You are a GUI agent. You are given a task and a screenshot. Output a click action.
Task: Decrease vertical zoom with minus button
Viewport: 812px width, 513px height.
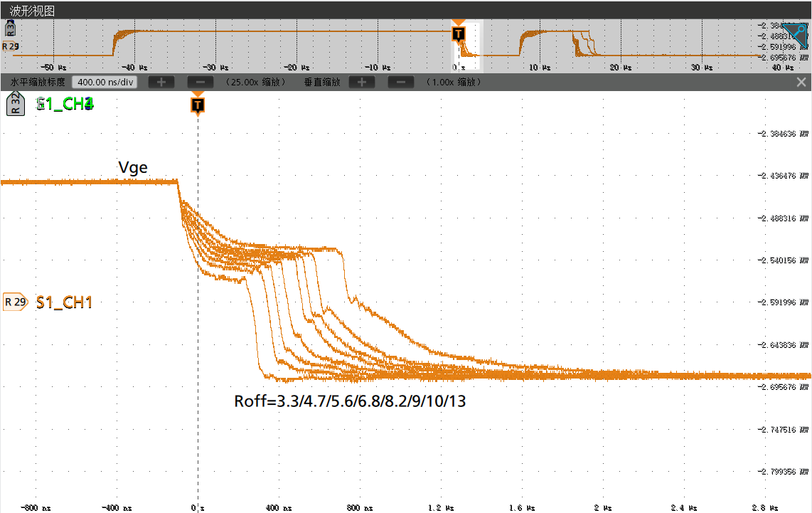[x=400, y=82]
